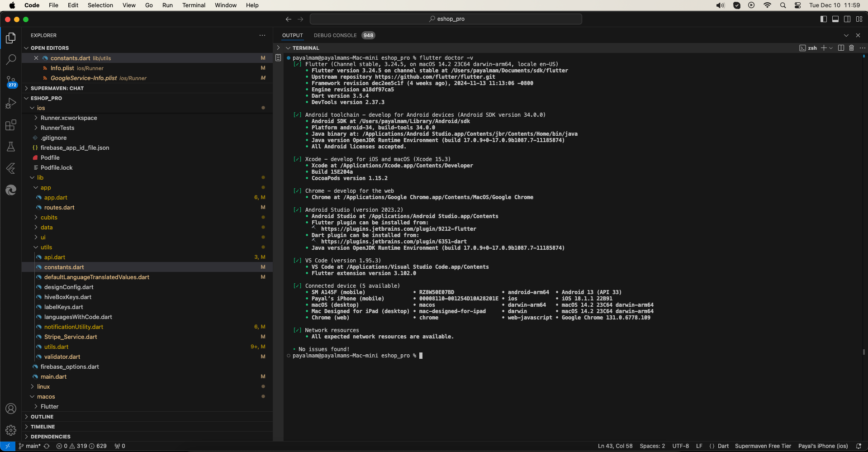Go forward in navigation history
868x452 pixels.
300,19
